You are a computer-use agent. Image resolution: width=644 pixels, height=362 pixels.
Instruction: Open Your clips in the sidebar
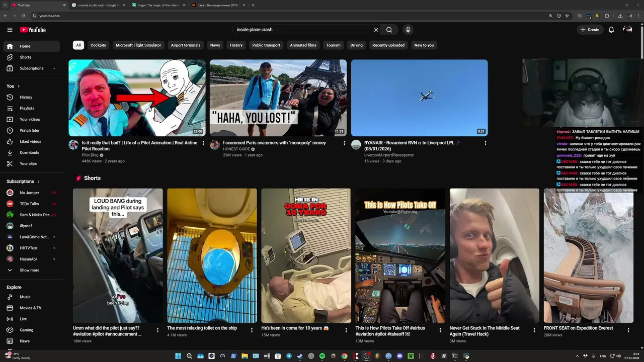tap(31, 163)
